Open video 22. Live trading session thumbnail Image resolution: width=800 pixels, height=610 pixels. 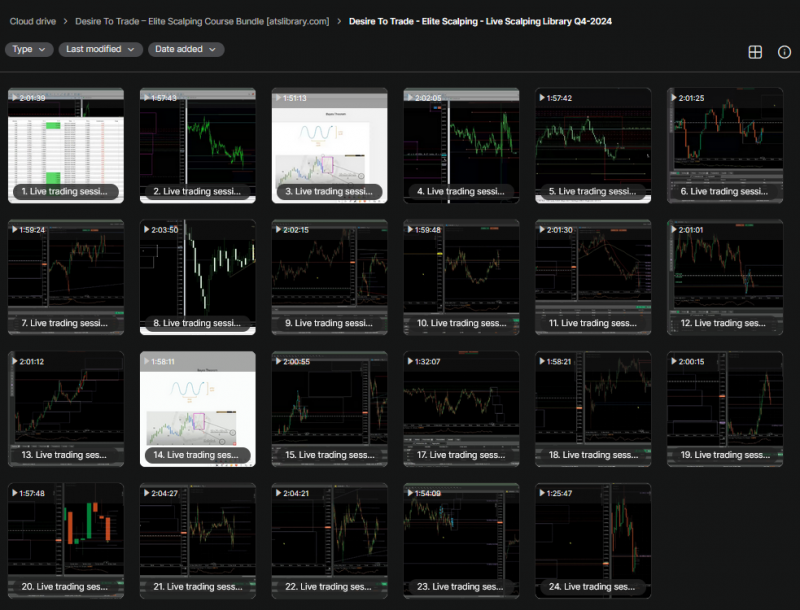point(330,541)
